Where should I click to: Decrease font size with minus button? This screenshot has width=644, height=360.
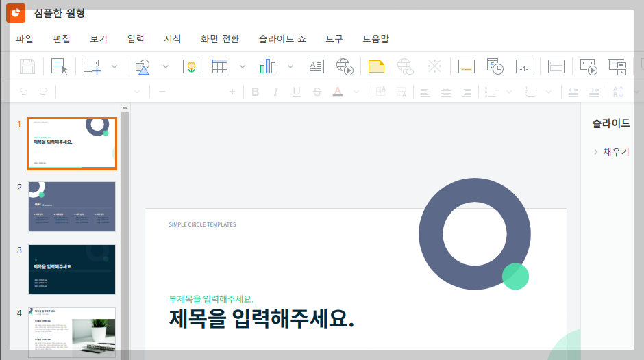coord(162,92)
